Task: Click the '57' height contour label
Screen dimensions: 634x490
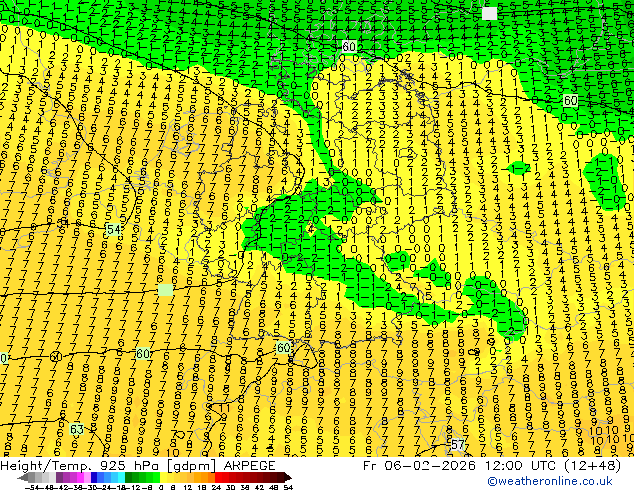Action: point(457,445)
